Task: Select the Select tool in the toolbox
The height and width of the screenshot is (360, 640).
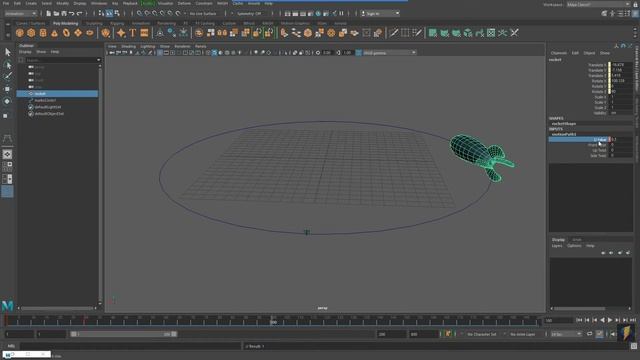Action: point(7,52)
